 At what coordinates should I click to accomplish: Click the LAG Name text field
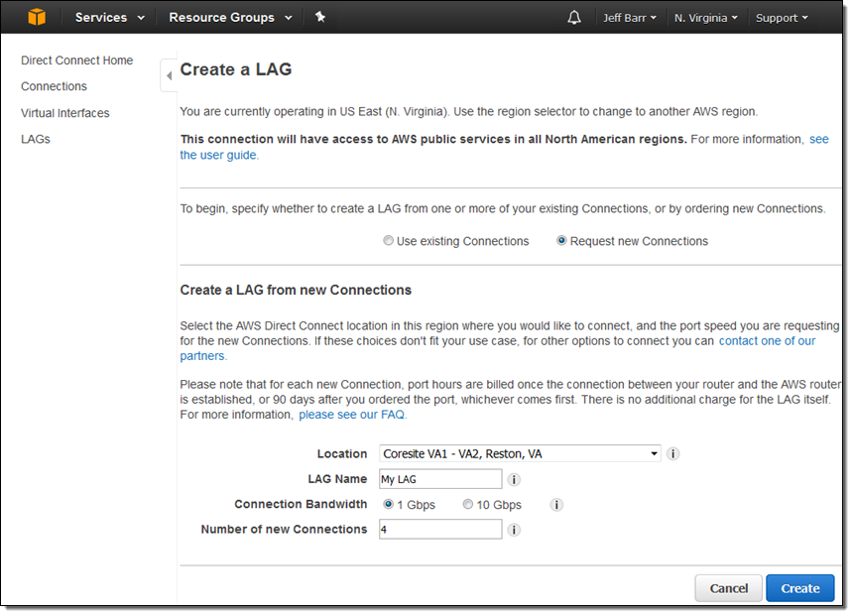pyautogui.click(x=440, y=479)
